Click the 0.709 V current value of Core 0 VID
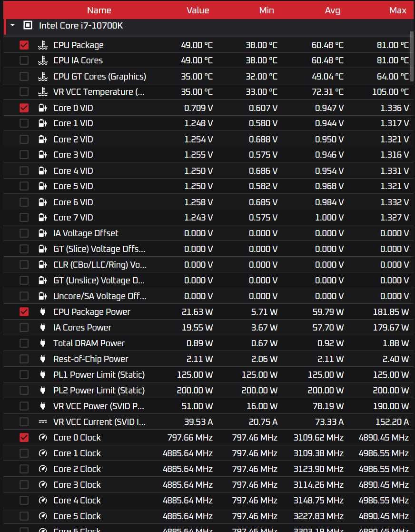The image size is (415, 532). point(198,108)
